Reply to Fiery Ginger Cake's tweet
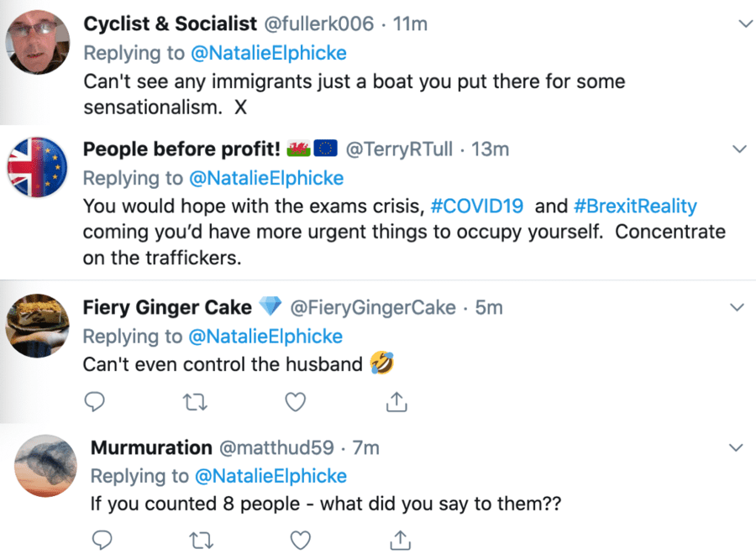The image size is (756, 559). click(x=97, y=403)
